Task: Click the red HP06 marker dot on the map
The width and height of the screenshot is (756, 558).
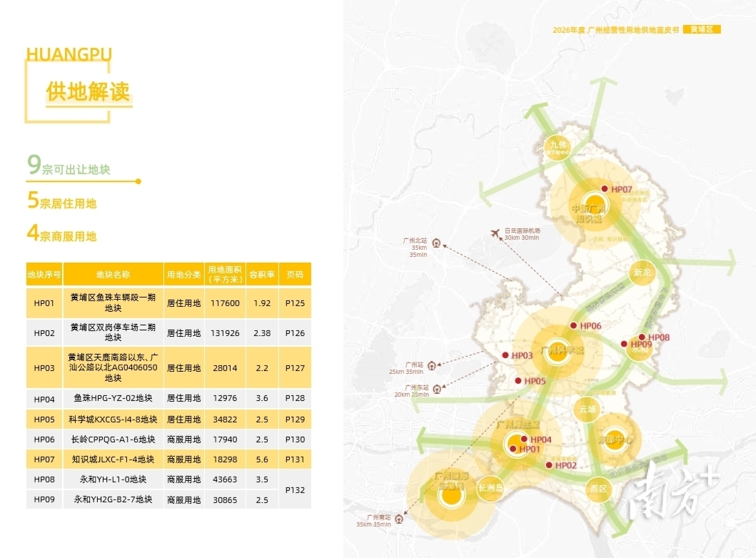Action: point(573,326)
